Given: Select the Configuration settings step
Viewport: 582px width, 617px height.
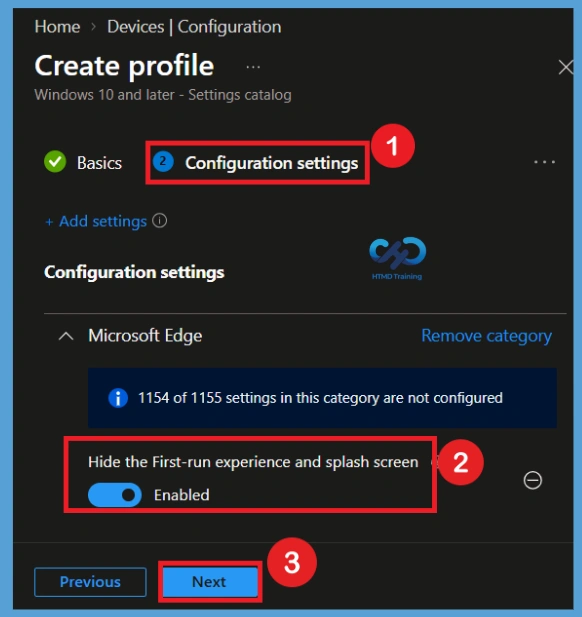Looking at the screenshot, I should [256, 163].
